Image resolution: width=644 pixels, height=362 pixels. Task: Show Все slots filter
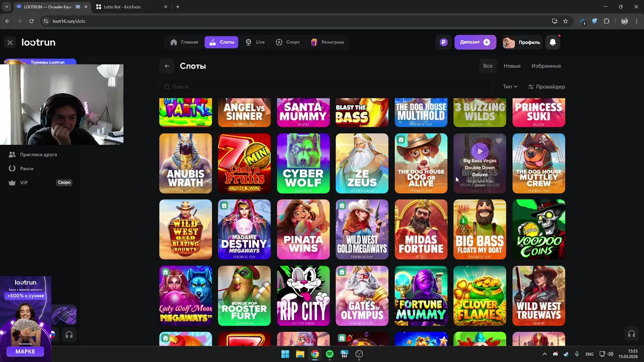tap(488, 66)
